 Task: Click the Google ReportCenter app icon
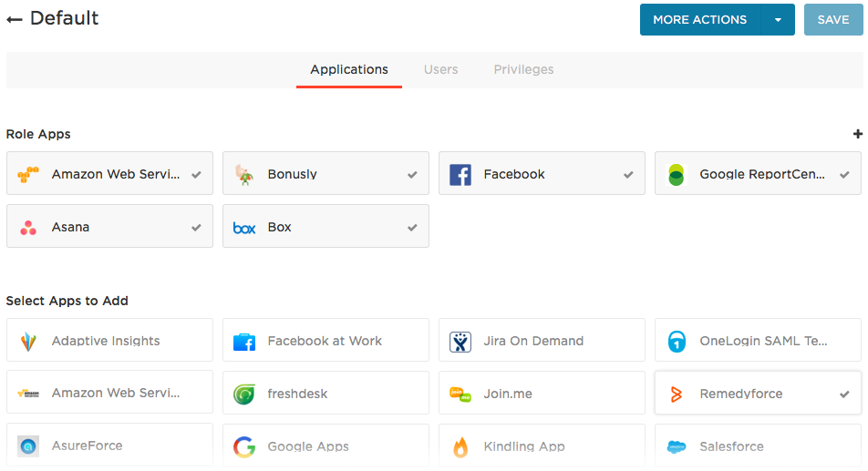point(676,174)
